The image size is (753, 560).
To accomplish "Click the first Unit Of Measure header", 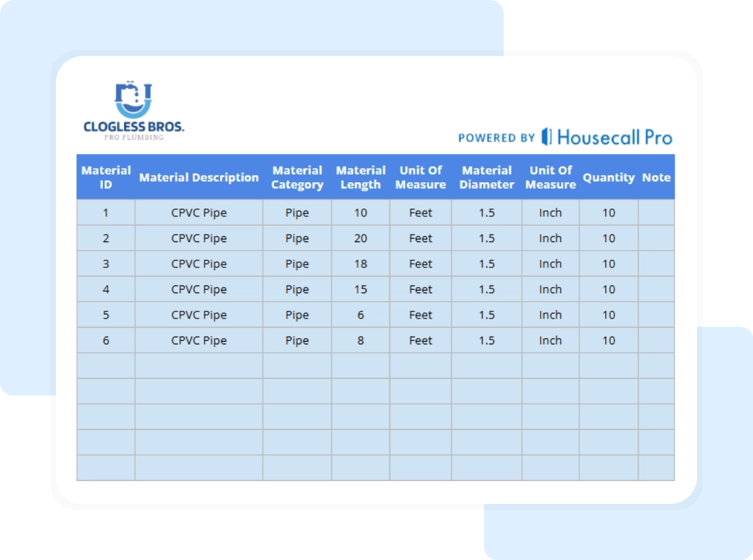I will (x=420, y=177).
